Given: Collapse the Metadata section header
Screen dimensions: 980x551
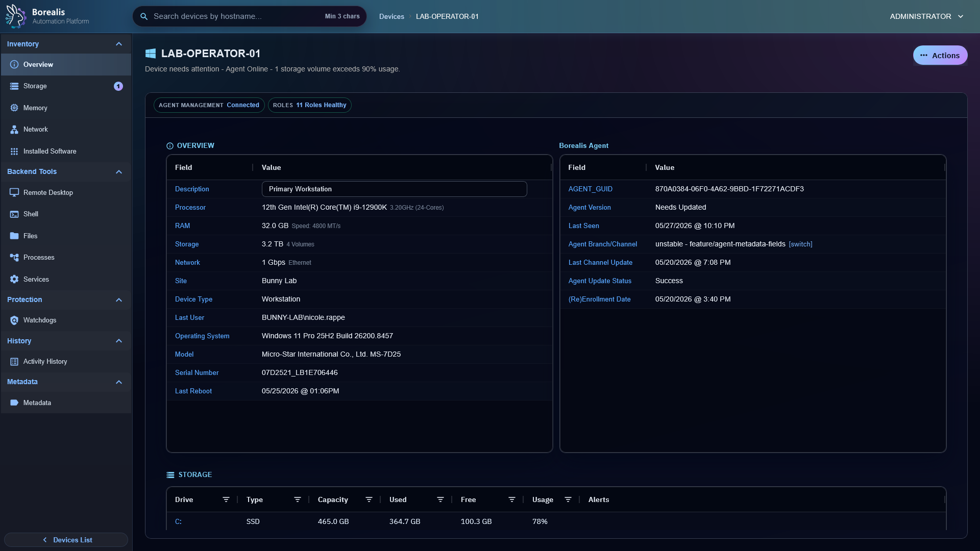Looking at the screenshot, I should [119, 382].
